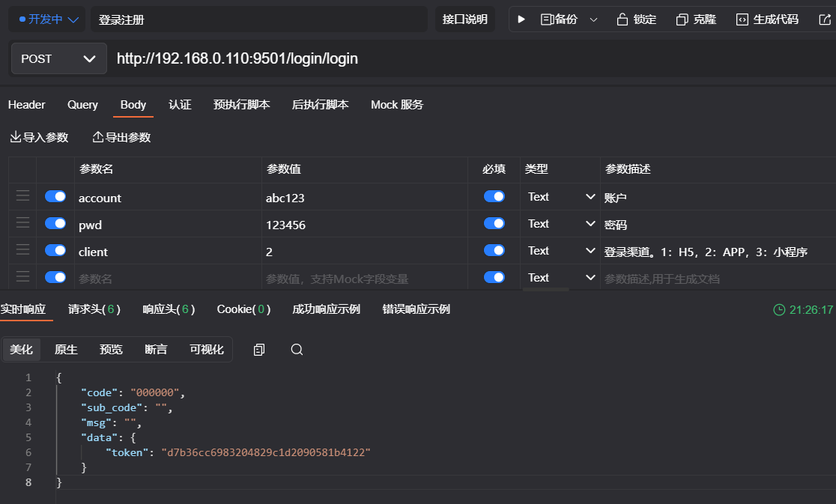The image size is (836, 504).
Task: Click the 锁定 lock icon
Action: point(622,19)
